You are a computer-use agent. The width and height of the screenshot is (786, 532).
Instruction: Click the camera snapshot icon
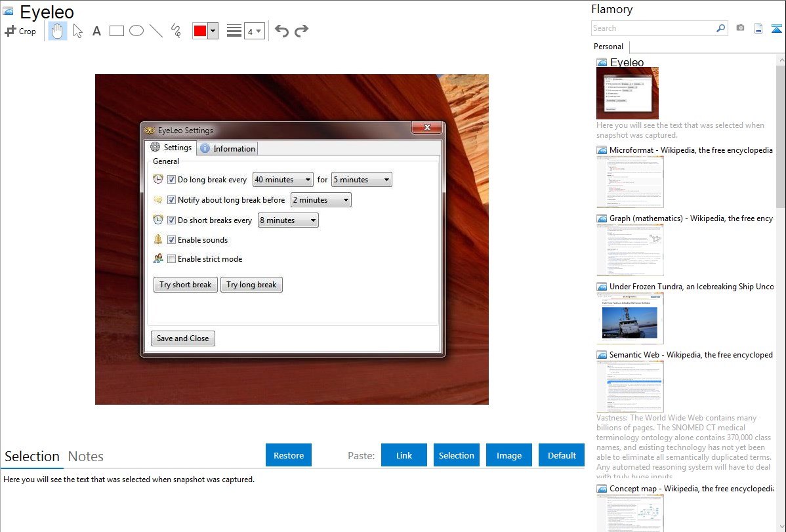point(740,28)
